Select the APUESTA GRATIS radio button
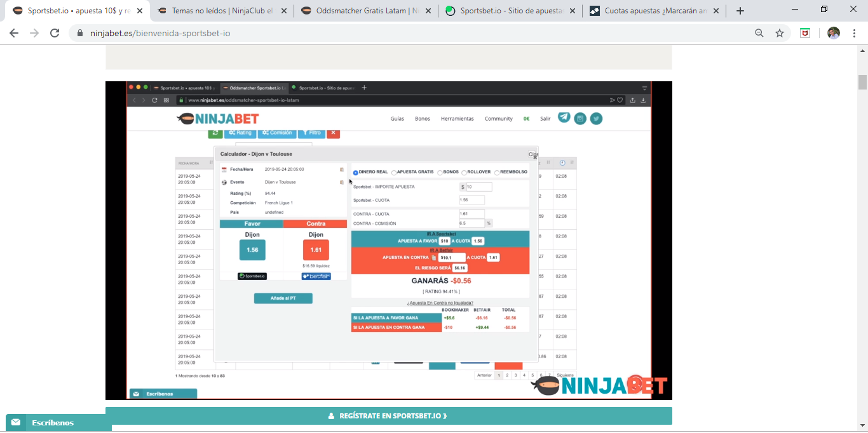 point(394,173)
